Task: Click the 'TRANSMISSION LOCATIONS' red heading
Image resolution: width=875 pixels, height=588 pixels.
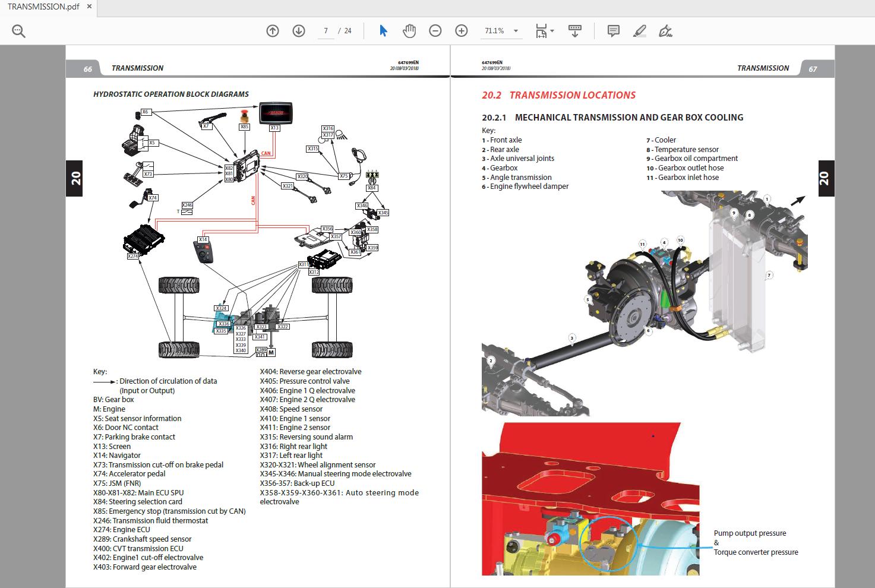Action: 572,95
